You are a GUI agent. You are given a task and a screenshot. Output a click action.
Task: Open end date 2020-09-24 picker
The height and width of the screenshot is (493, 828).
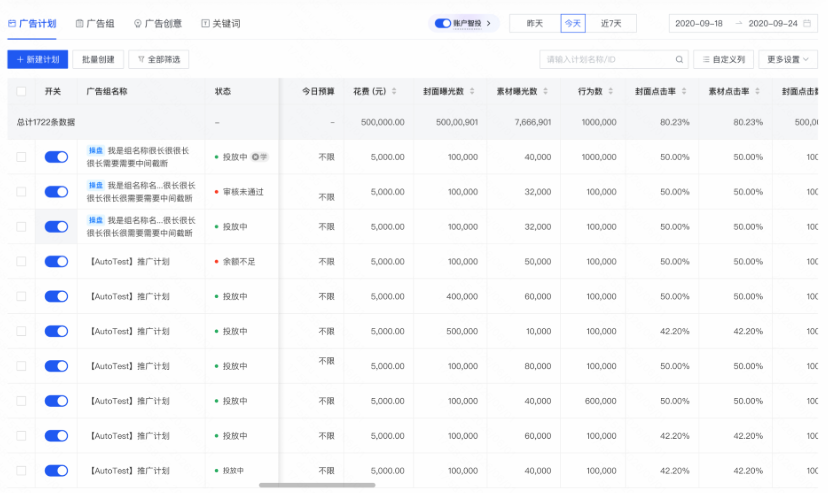pos(773,23)
